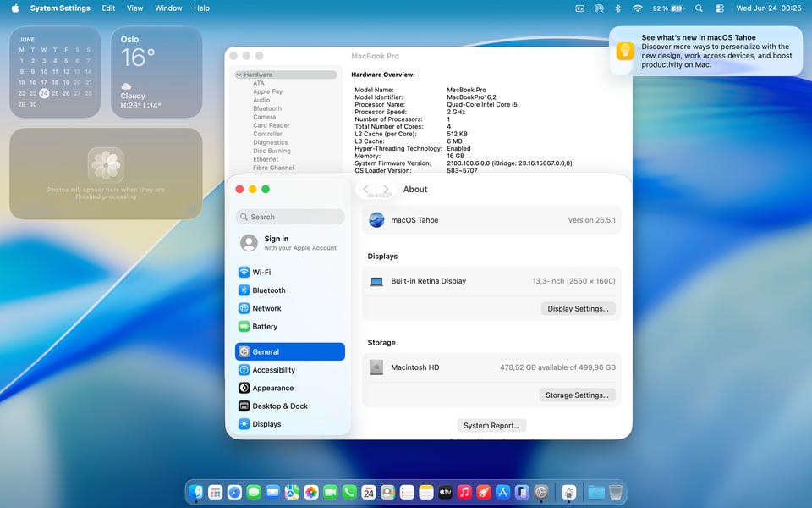Open Contacts from the Dock
This screenshot has width=812, height=508.
pos(387,492)
